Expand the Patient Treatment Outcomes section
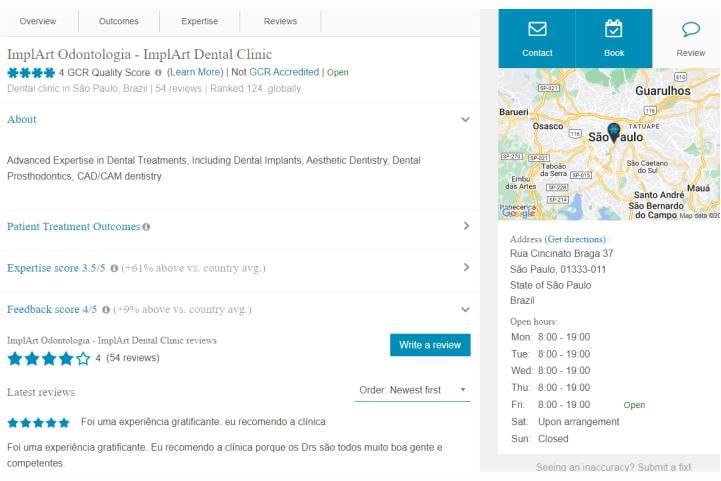The height and width of the screenshot is (481, 721). pyautogui.click(x=465, y=226)
